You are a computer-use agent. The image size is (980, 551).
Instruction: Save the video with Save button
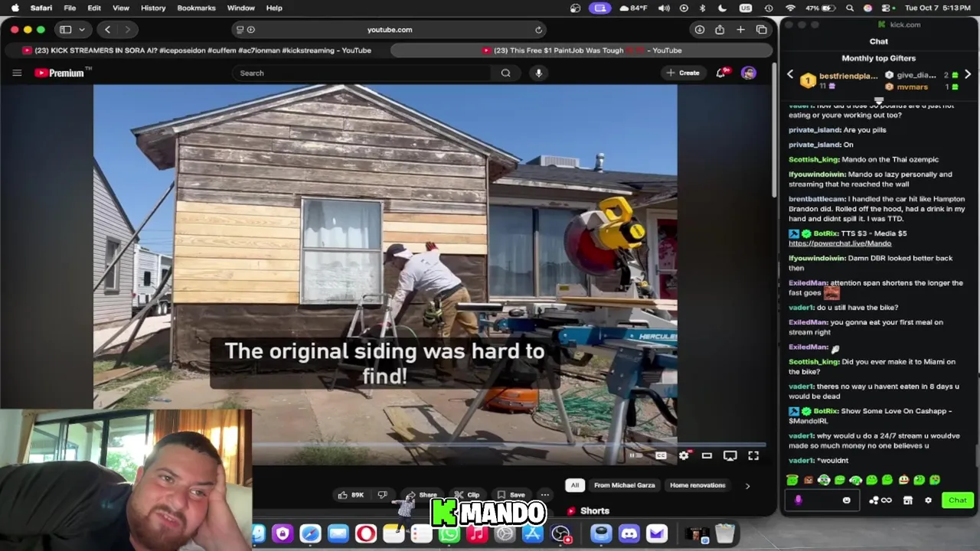511,495
